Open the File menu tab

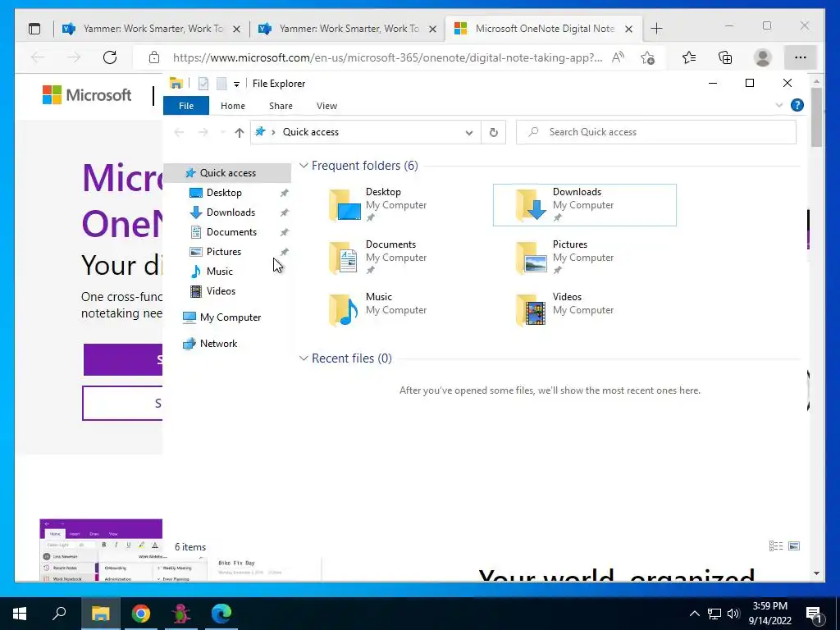[186, 106]
